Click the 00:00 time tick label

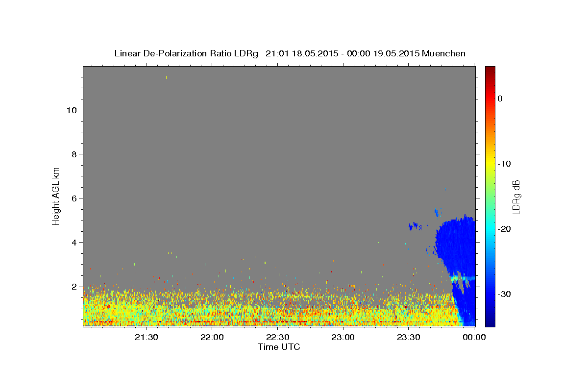(474, 338)
